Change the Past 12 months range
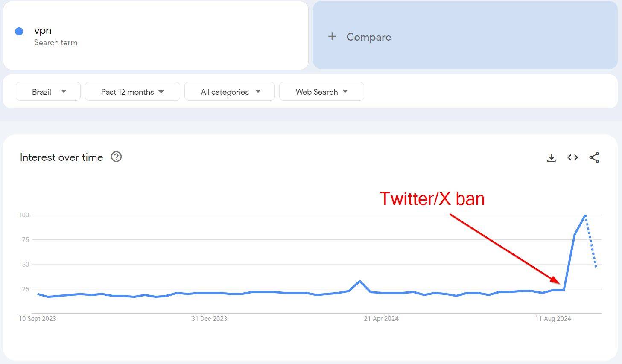This screenshot has height=364, width=622. coord(132,91)
